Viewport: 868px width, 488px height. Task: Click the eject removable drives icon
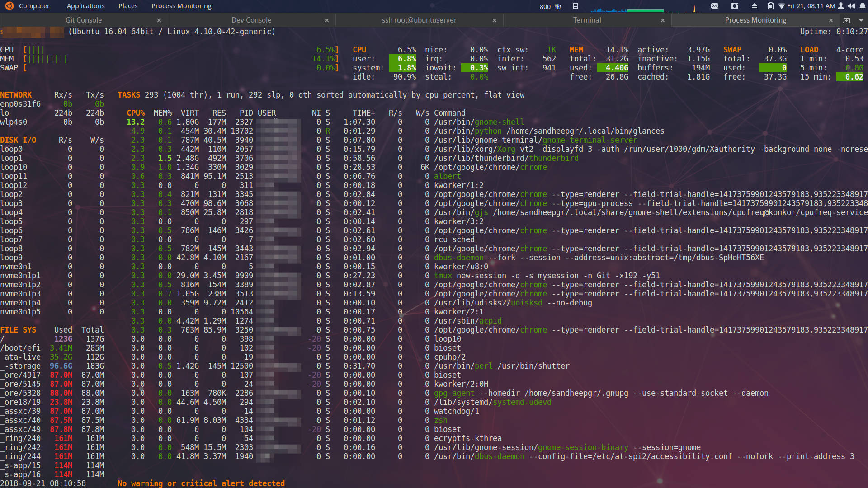coord(755,6)
